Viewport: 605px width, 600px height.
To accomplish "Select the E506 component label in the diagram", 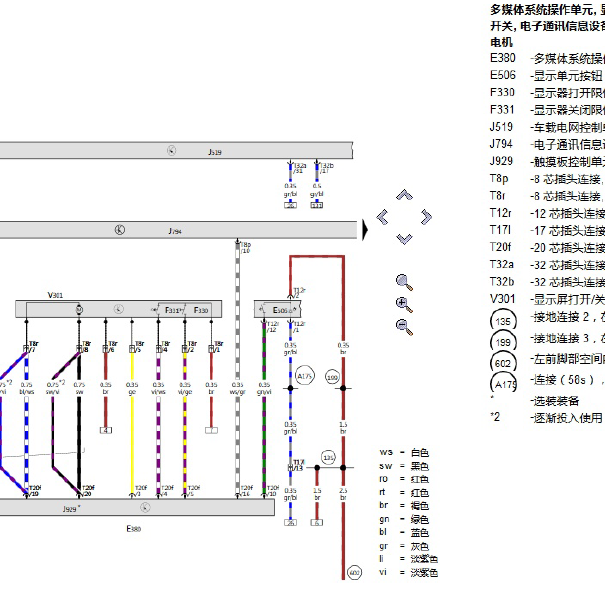I will [282, 310].
